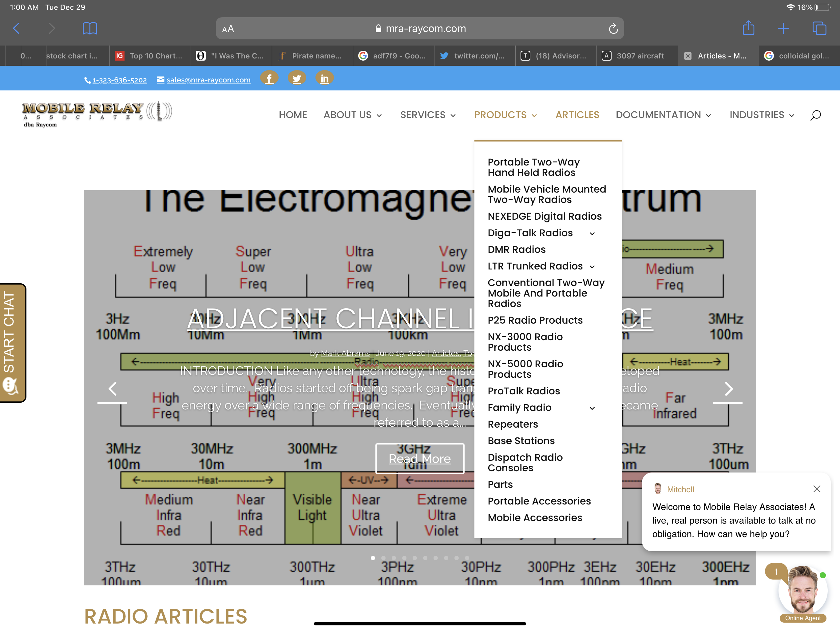
Task: Select Portable Two-Way Hand Held Radios
Action: tap(533, 167)
